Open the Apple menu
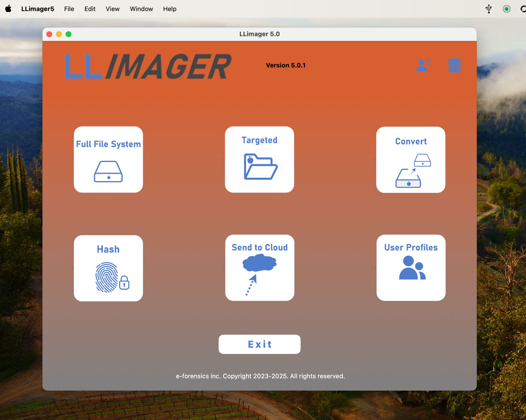The image size is (526, 420). point(8,9)
